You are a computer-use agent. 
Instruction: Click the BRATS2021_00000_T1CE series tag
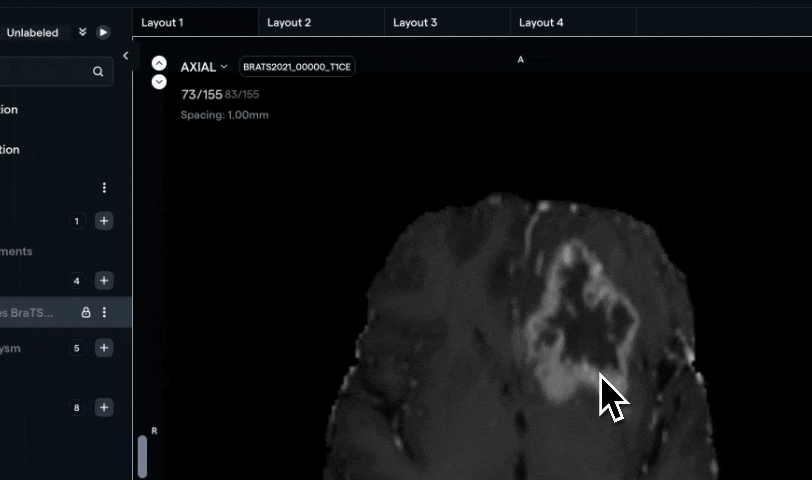point(297,67)
